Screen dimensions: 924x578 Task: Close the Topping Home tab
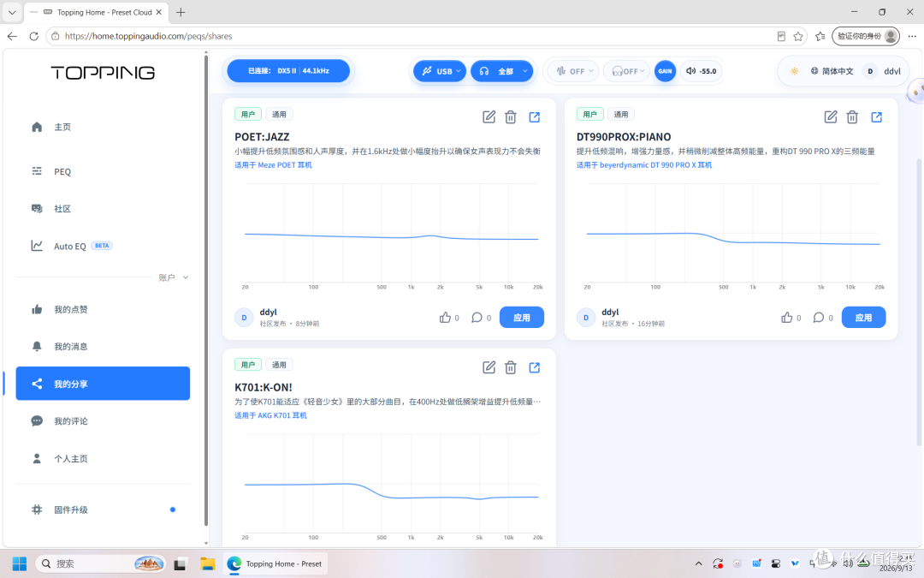[x=158, y=12]
